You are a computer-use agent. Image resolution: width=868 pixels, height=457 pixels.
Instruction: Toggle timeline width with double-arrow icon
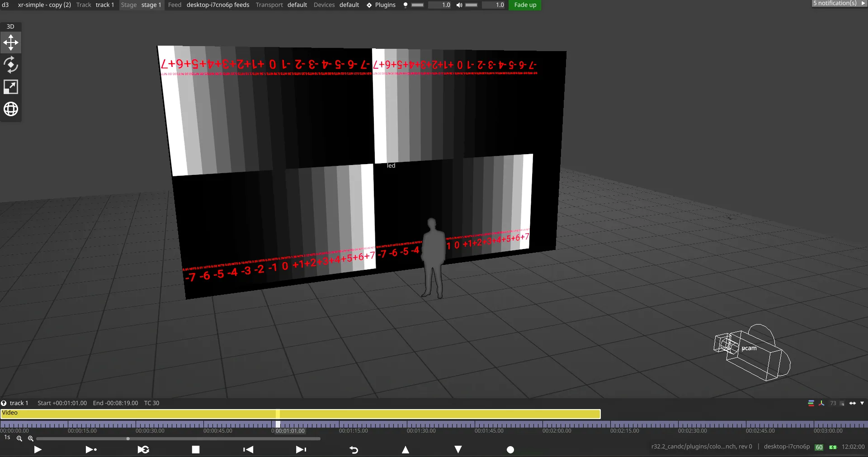click(853, 403)
